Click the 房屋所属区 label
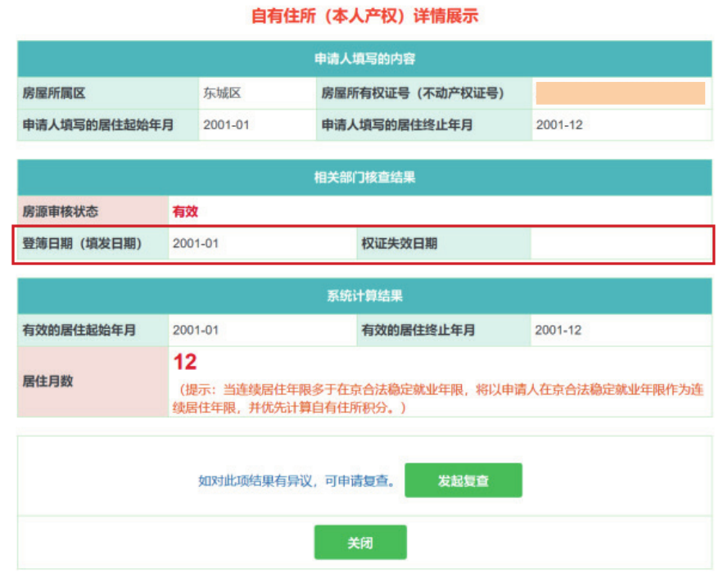Screen dimensions: 728x573 (54, 93)
